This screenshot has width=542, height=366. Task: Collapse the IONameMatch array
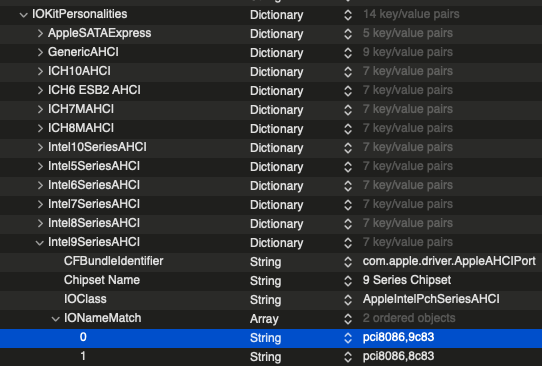pyautogui.click(x=56, y=319)
